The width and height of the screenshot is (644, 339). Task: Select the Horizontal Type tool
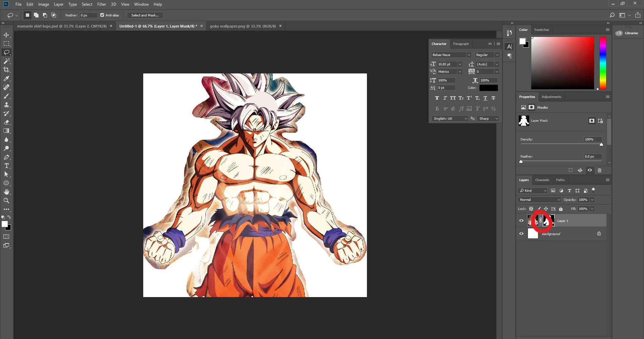coord(6,166)
